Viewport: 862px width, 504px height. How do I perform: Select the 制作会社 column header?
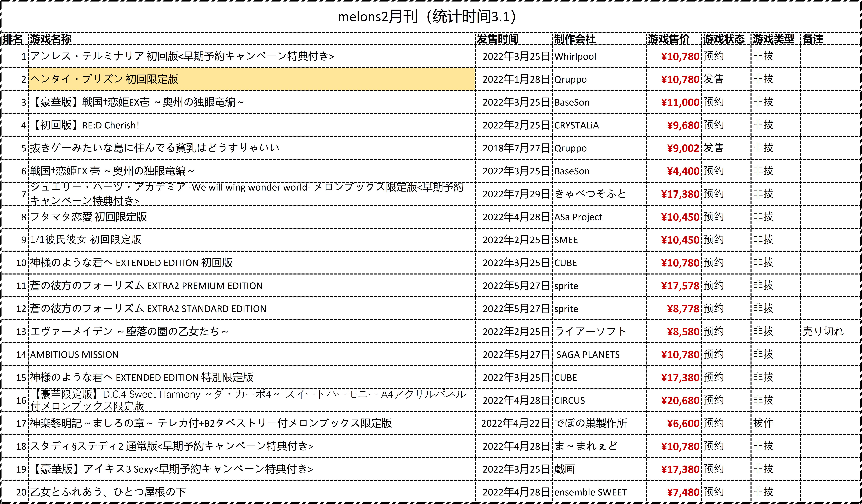click(x=599, y=39)
